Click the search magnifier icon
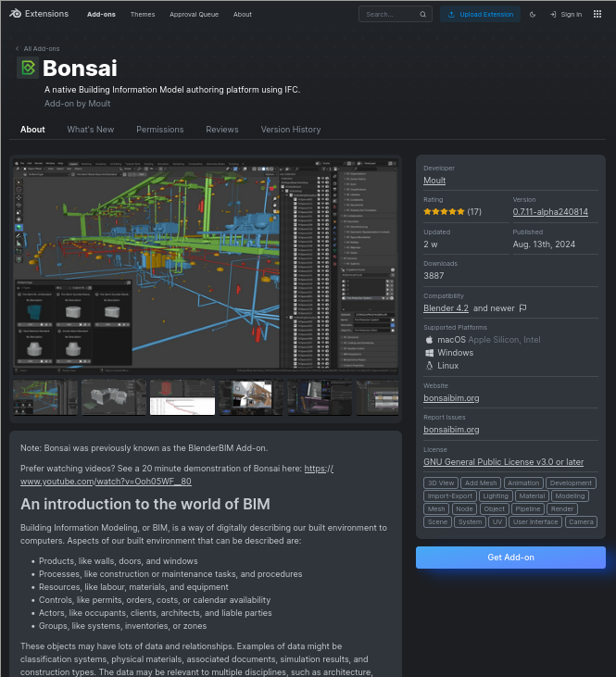 [x=422, y=14]
